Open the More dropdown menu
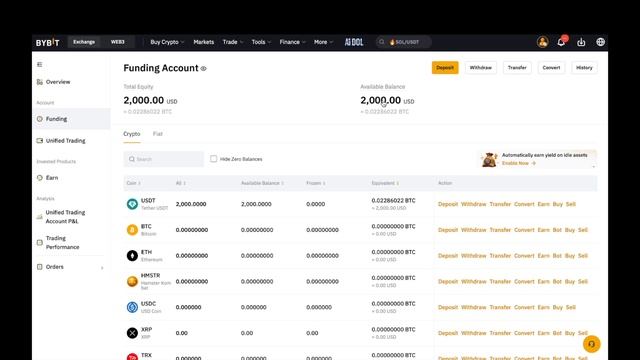640x360 pixels. 324,42
